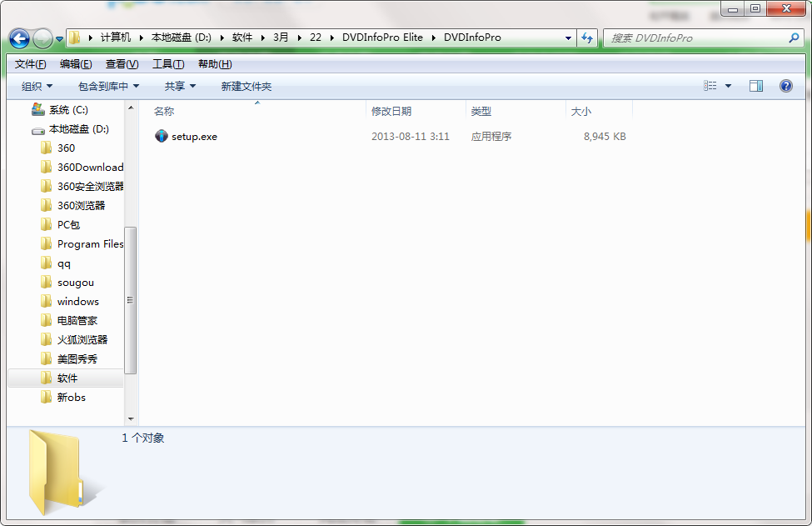This screenshot has width=812, height=526.
Task: Sort by the 大小 column header
Action: (581, 112)
